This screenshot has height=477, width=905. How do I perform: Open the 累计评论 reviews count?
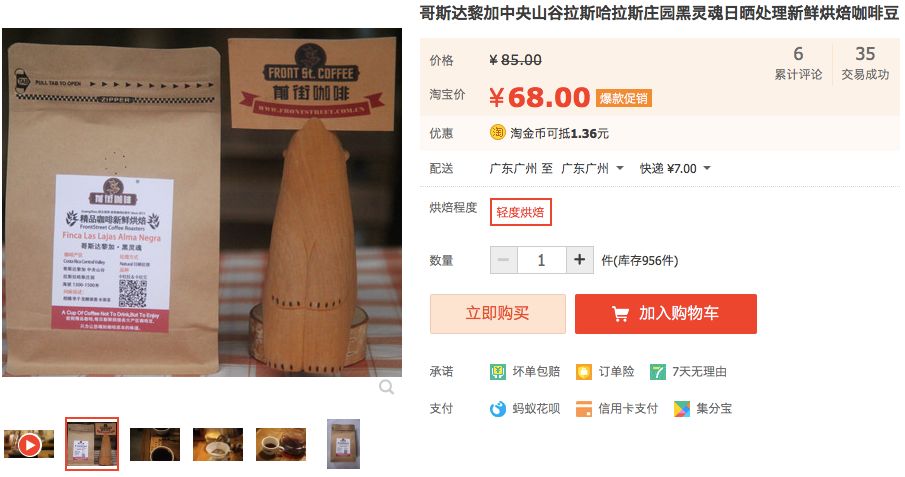point(798,63)
